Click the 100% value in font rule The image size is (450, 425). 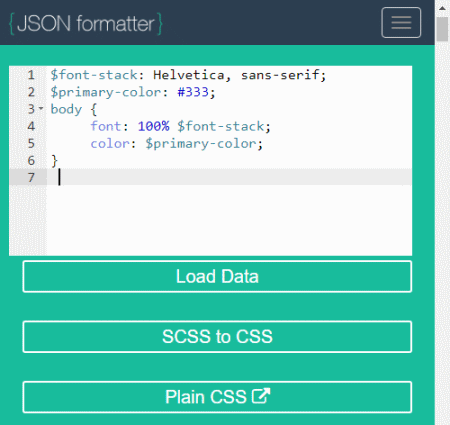pyautogui.click(x=154, y=126)
